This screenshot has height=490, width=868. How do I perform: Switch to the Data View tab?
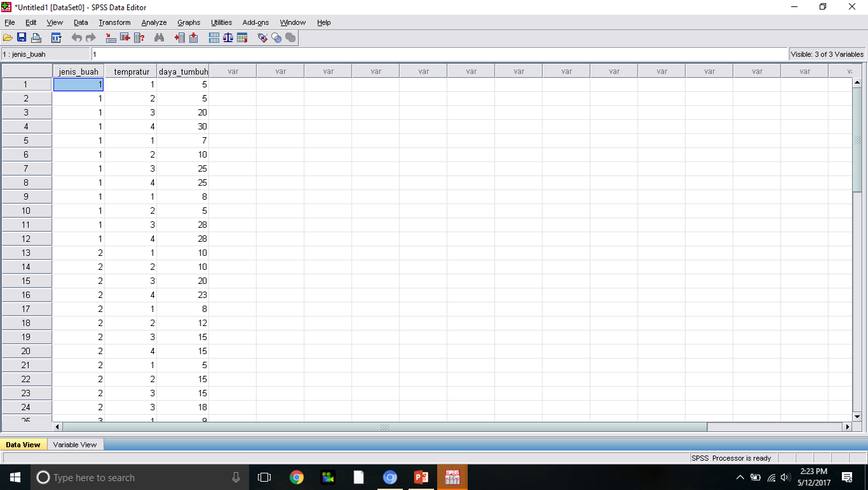[x=23, y=445]
